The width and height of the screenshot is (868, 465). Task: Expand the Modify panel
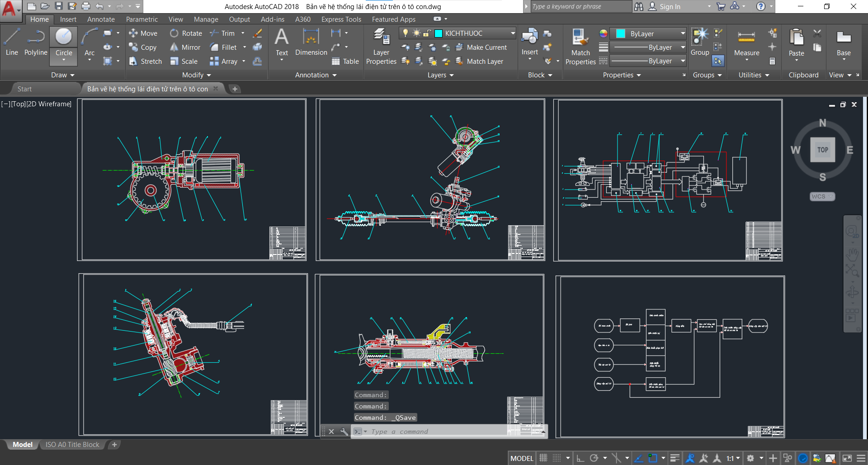pos(196,75)
